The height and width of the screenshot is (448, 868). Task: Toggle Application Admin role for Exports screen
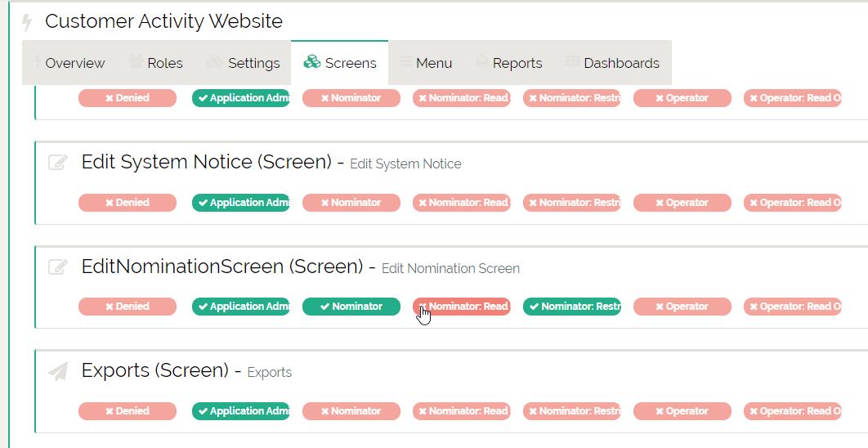pyautogui.click(x=241, y=411)
